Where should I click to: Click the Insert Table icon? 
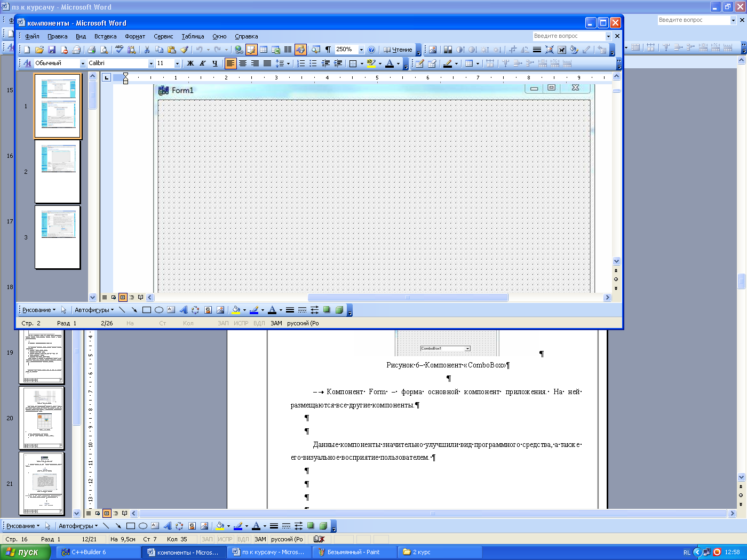pyautogui.click(x=264, y=50)
